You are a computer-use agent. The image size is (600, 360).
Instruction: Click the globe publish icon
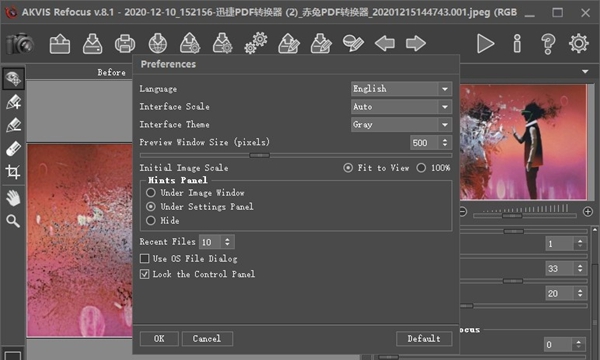(x=158, y=43)
